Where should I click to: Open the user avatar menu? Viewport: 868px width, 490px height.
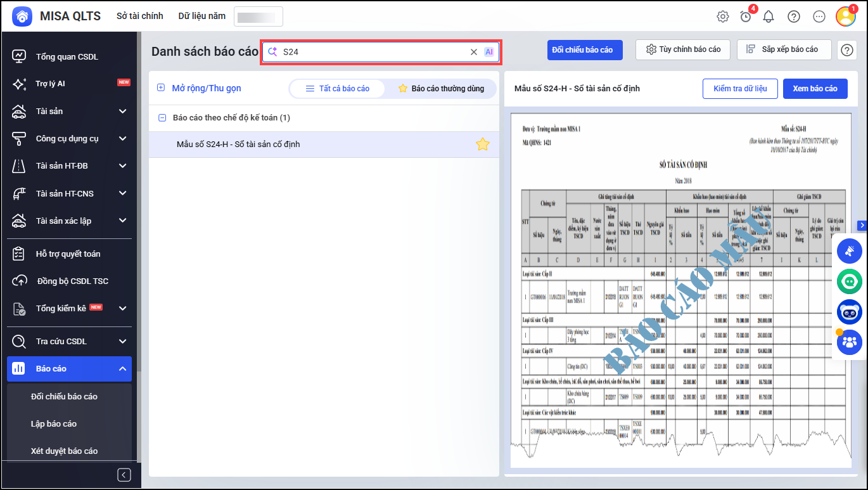pos(846,16)
